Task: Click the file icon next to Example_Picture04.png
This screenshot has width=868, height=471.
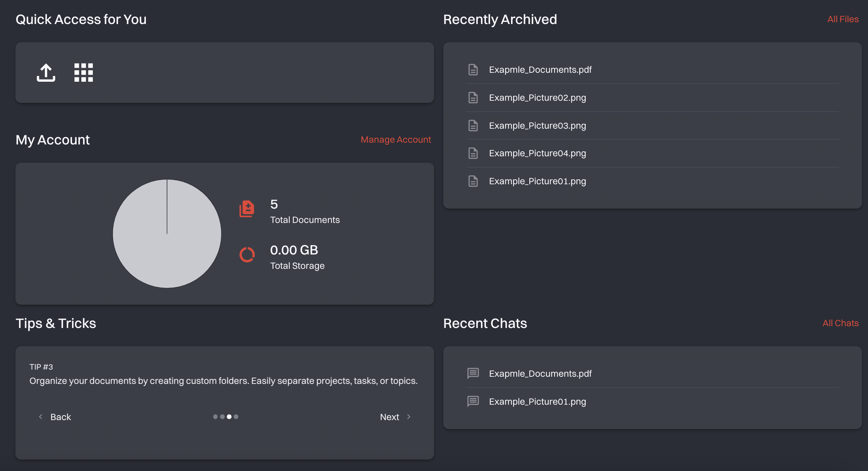Action: coord(473,153)
